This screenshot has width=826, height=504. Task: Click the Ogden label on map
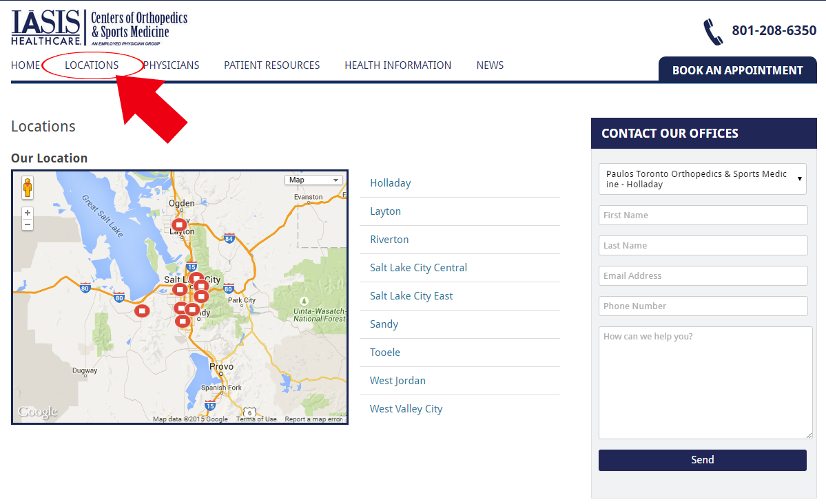(x=182, y=203)
